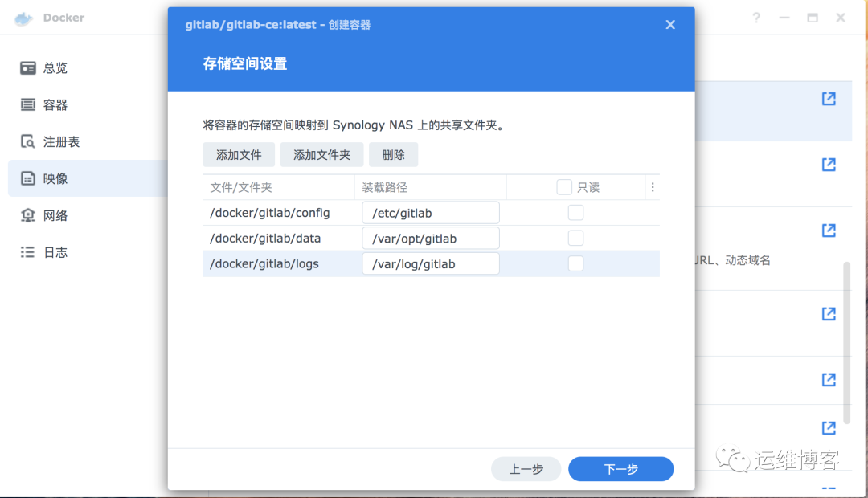Click the 添加文件 button
This screenshot has height=498, width=868.
point(239,155)
